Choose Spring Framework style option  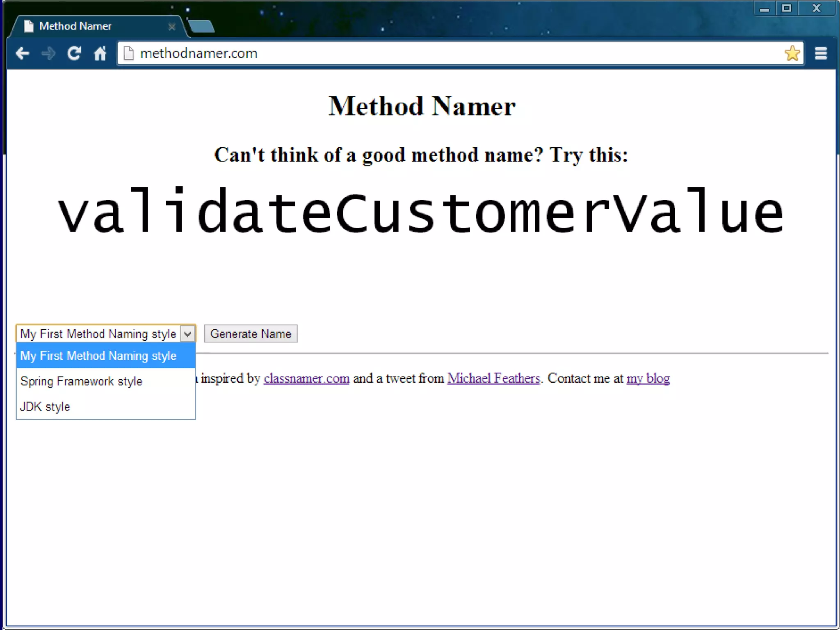point(81,381)
